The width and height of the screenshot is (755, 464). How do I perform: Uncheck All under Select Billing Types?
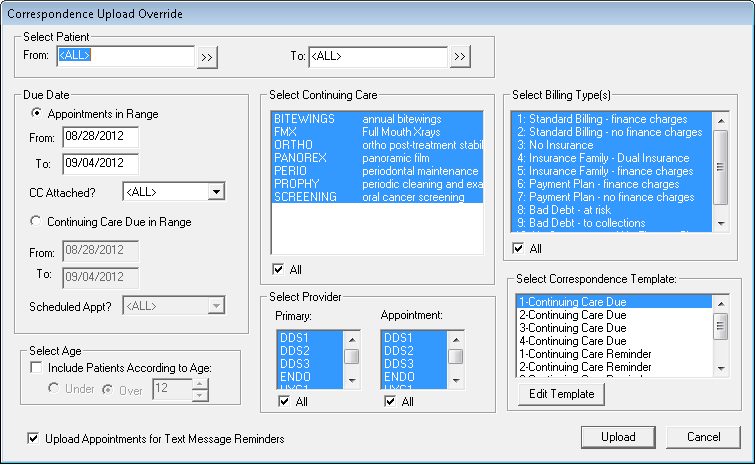[x=518, y=247]
